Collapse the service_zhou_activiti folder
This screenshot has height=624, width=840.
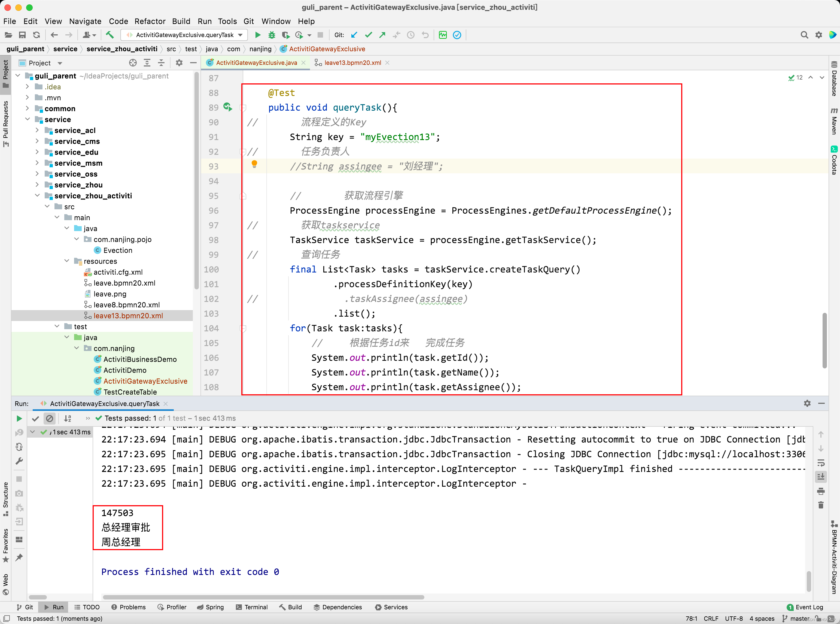(37, 196)
